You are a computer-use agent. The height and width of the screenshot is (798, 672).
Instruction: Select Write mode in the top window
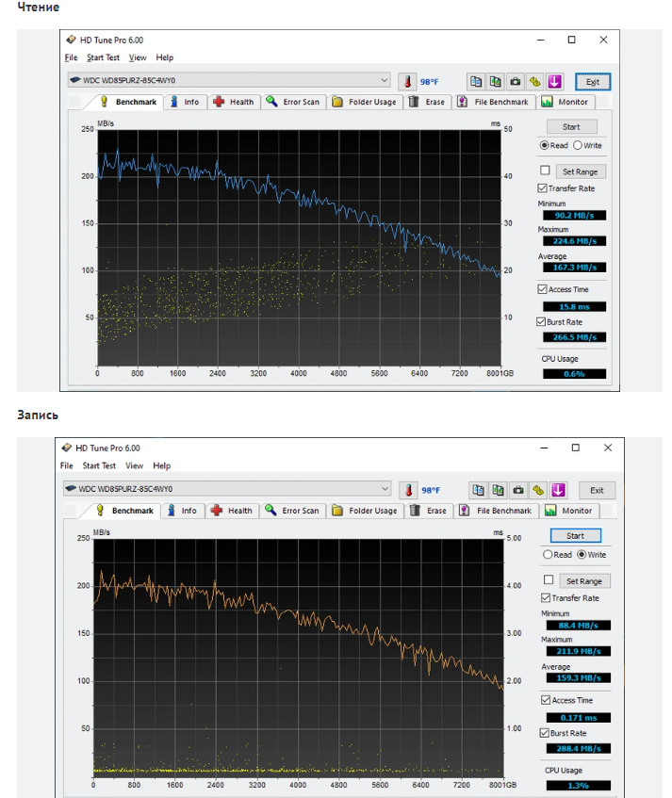pyautogui.click(x=578, y=145)
